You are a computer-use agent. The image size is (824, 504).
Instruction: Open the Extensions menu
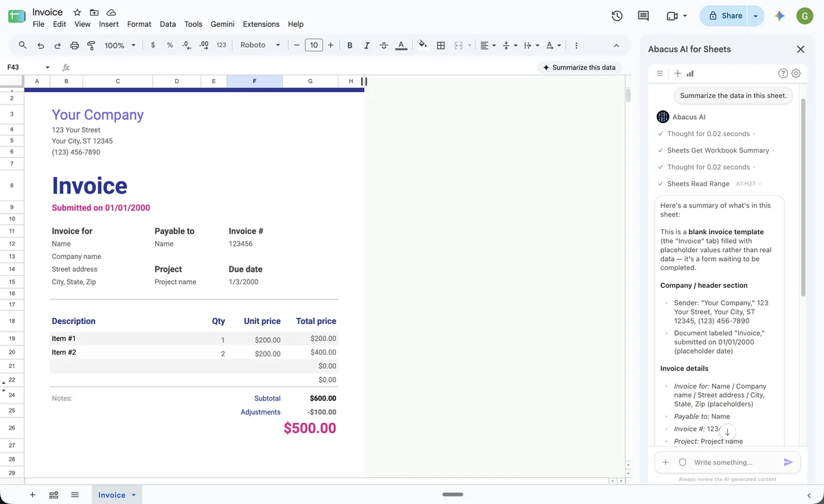261,24
